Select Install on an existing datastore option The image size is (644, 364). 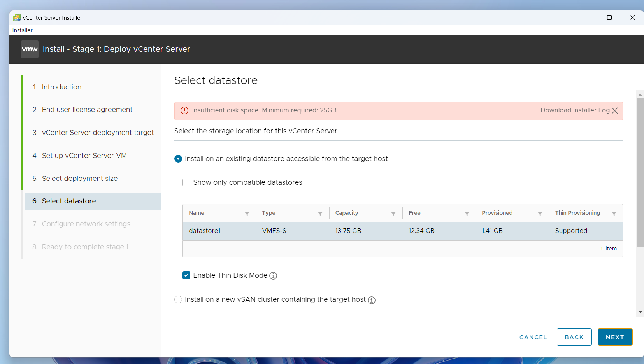178,159
